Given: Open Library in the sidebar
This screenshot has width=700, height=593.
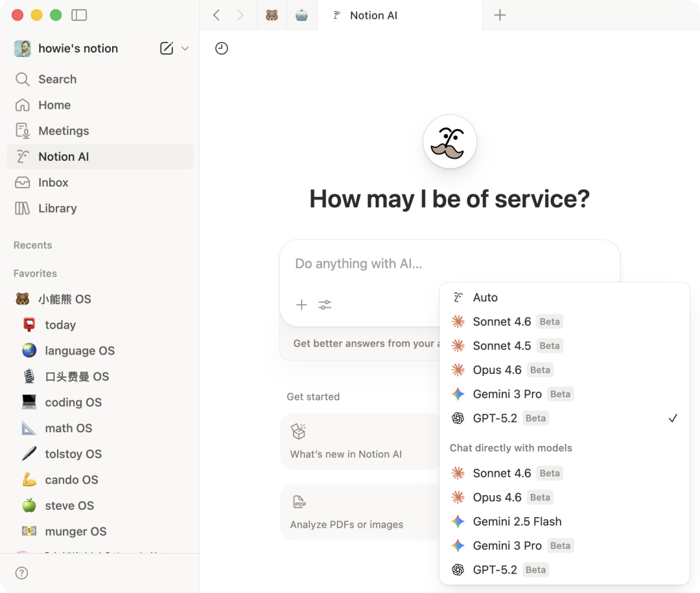Looking at the screenshot, I should [x=100, y=209].
